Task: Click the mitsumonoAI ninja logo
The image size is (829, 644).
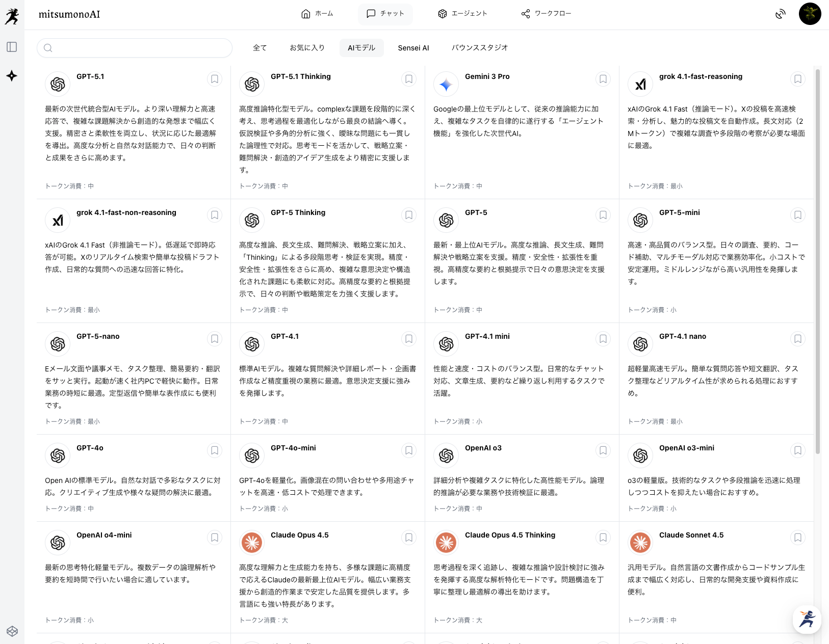Action: 12,16
